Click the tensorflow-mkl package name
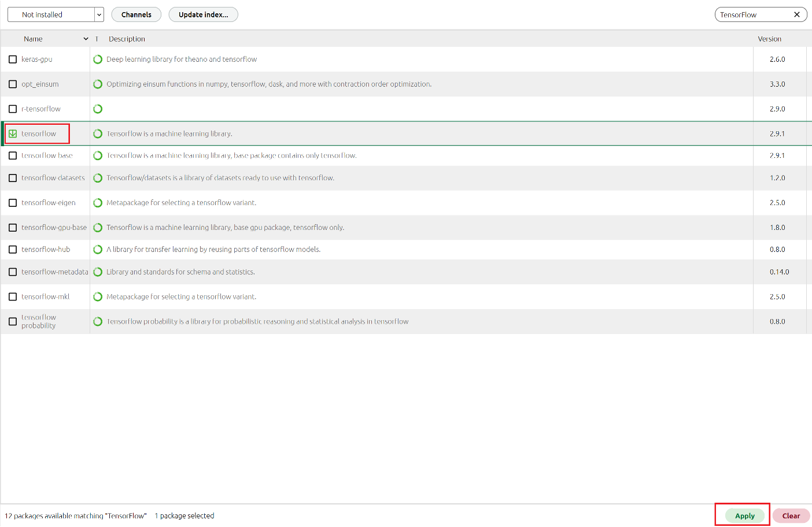The height and width of the screenshot is (527, 812). pos(45,297)
